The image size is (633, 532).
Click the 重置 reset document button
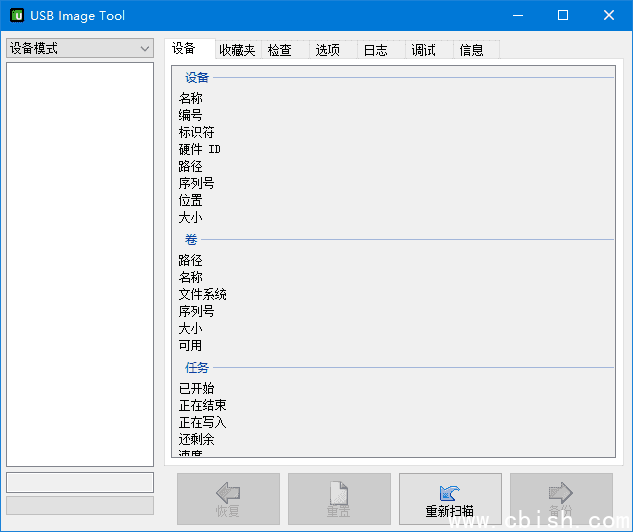pyautogui.click(x=339, y=499)
